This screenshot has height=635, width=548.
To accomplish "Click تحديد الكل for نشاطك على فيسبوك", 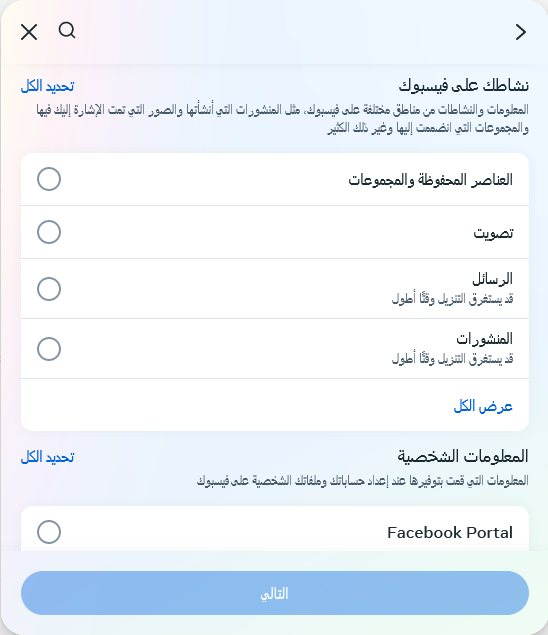I will click(x=47, y=86).
